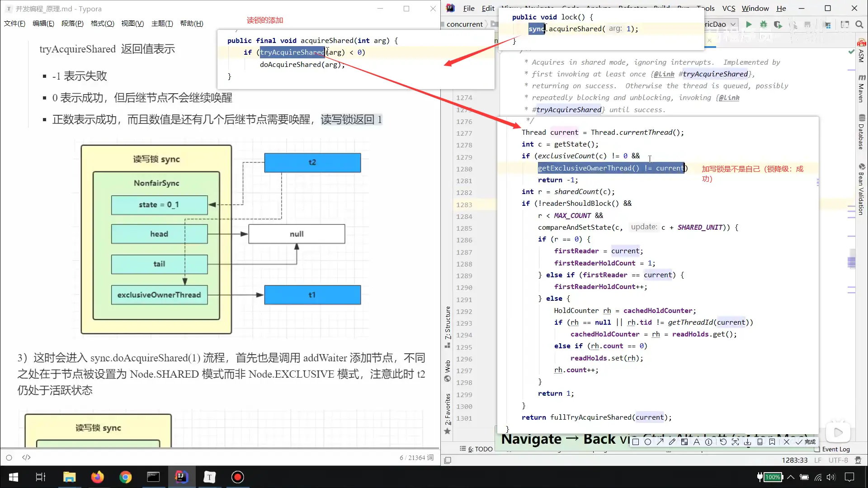
Task: Send screenshot to phone icon
Action: 760,442
